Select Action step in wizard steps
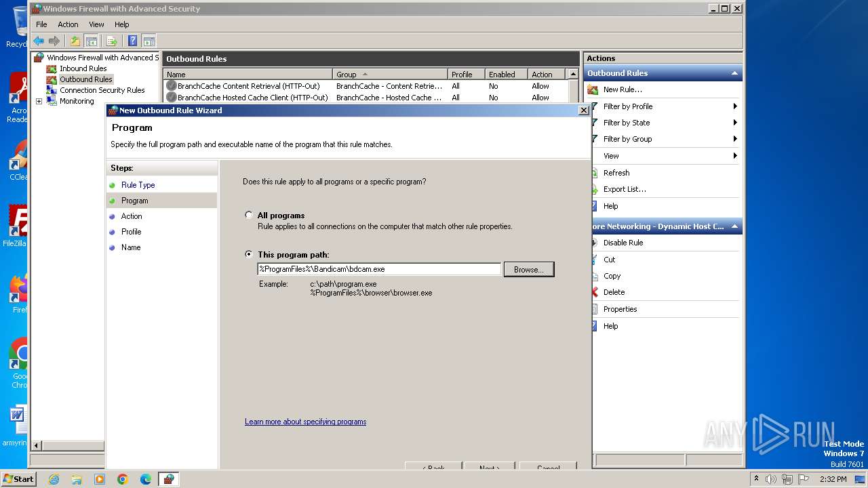868x488 pixels. pos(132,216)
